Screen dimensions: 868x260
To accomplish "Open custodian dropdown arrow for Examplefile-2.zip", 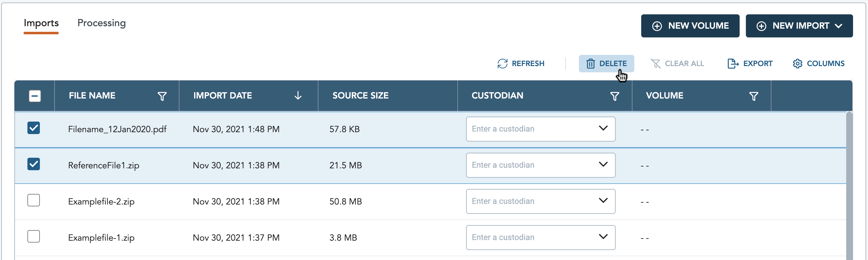I will click(603, 200).
